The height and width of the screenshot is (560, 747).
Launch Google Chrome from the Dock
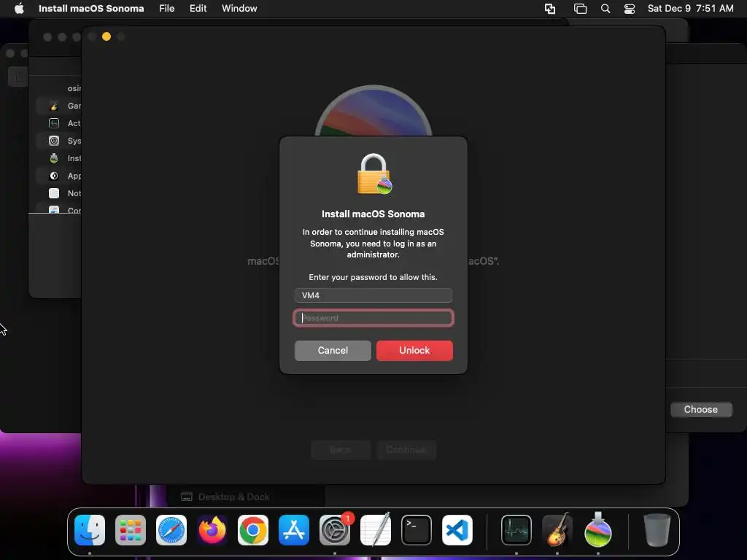(x=253, y=530)
